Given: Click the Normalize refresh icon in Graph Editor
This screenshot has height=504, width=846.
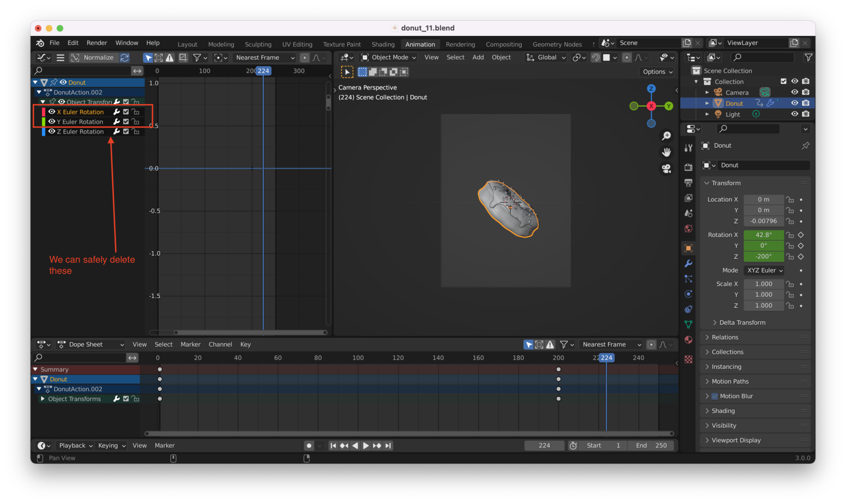Looking at the screenshot, I should coord(124,57).
